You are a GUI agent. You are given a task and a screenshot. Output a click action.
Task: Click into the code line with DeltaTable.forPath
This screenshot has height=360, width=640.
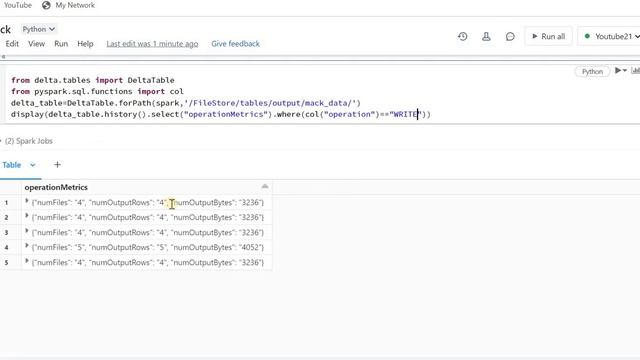tap(186, 103)
